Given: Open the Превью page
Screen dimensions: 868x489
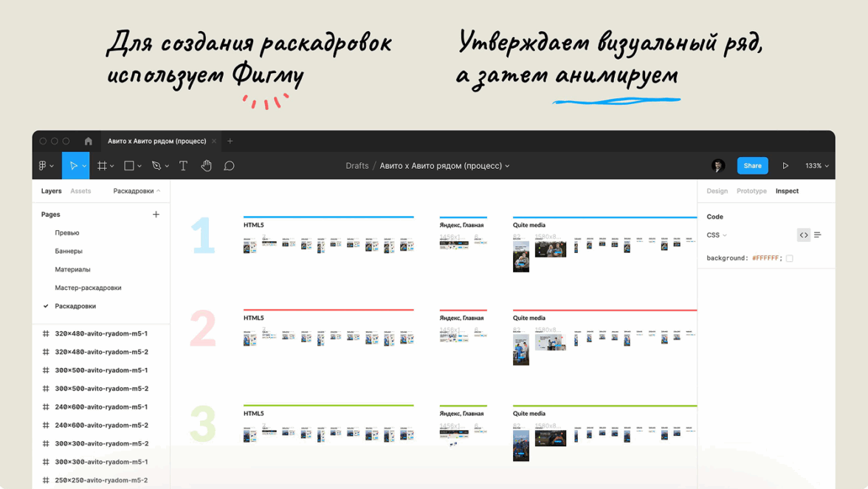Looking at the screenshot, I should click(67, 233).
